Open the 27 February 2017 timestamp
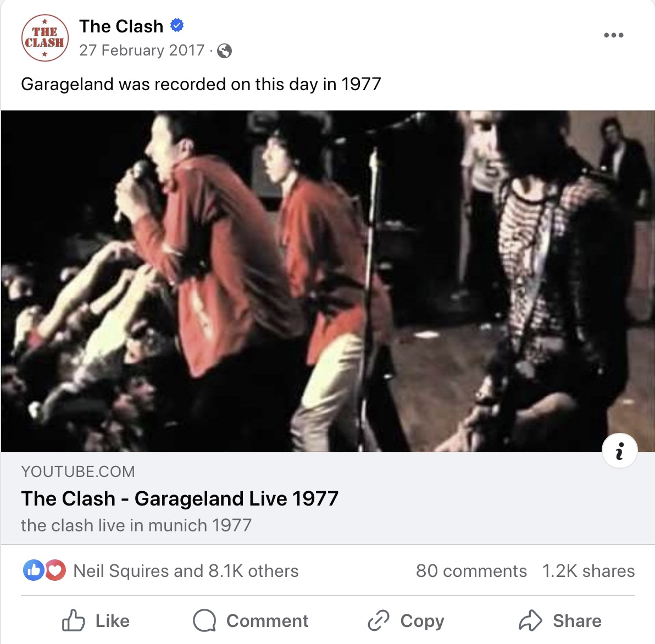This screenshot has height=644, width=655. pyautogui.click(x=142, y=51)
